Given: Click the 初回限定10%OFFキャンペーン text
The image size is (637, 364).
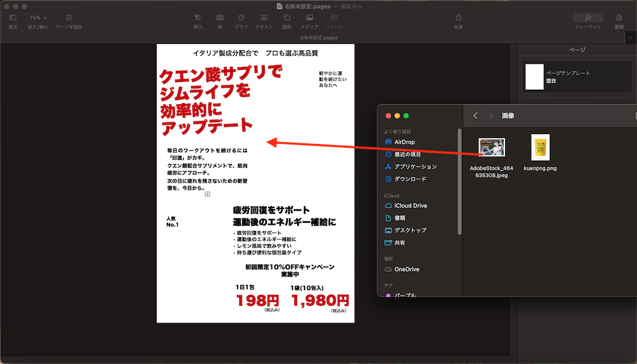Looking at the screenshot, I should click(290, 267).
